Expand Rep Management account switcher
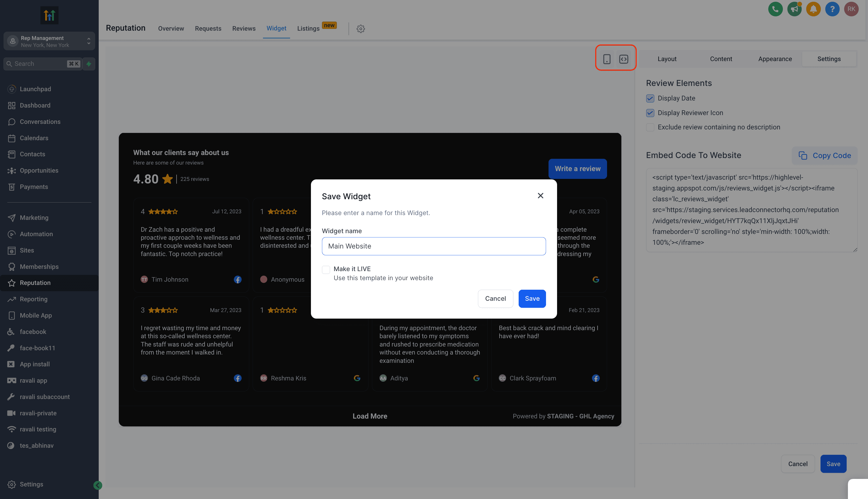This screenshot has height=499, width=868. click(49, 41)
